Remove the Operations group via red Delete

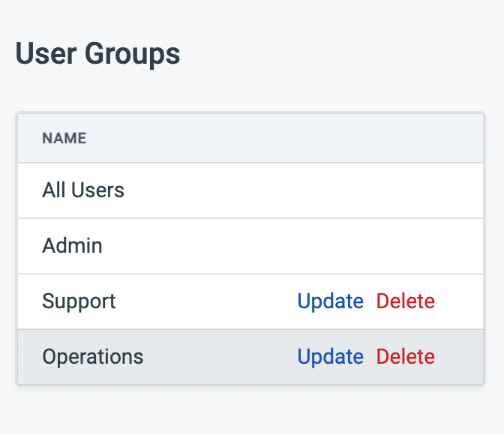[x=405, y=357]
